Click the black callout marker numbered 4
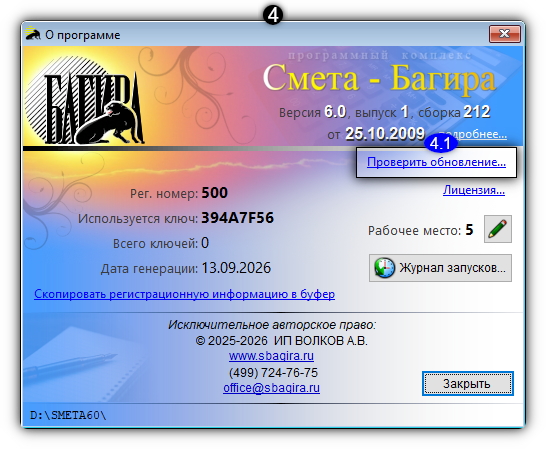The width and height of the screenshot is (546, 449). coord(273,15)
